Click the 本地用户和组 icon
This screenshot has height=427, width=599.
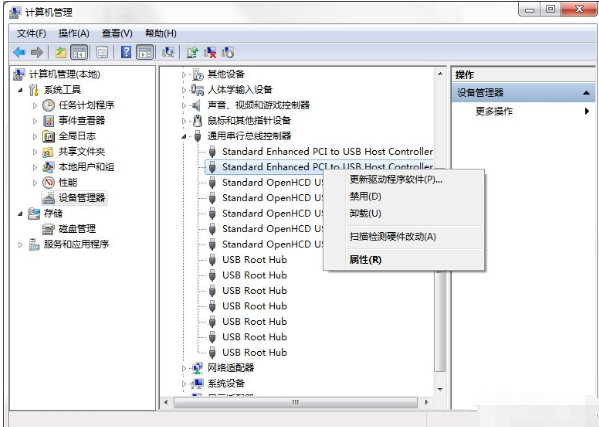(48, 167)
